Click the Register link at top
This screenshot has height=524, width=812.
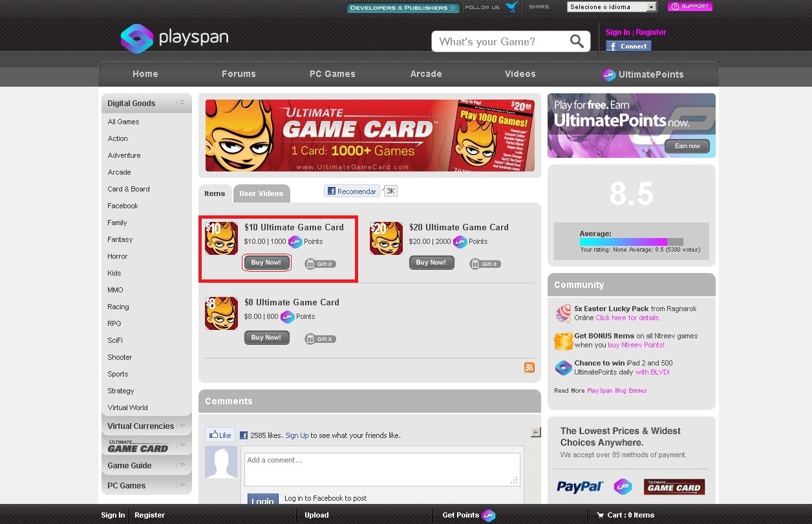point(651,32)
